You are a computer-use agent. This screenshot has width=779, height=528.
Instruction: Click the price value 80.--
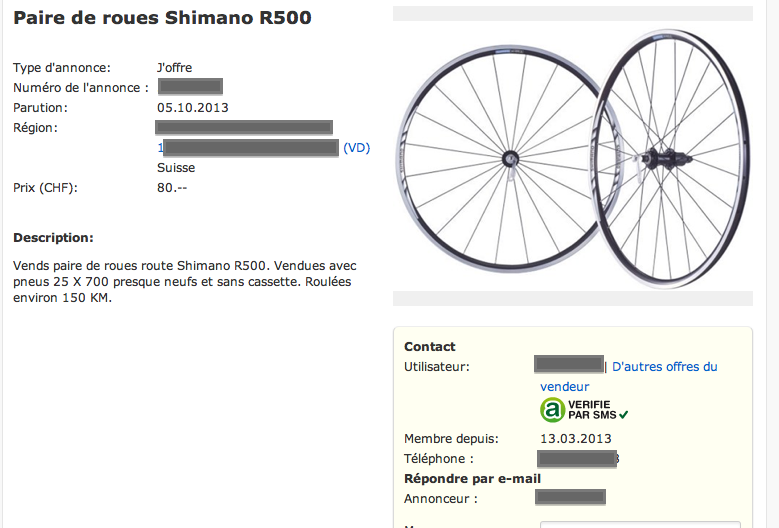(172, 188)
